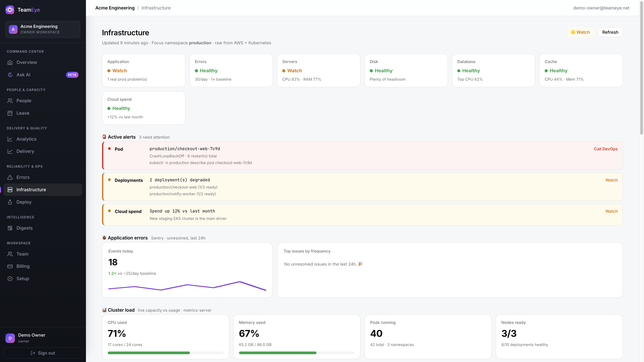
Task: Click the Leave calendar icon
Action: pyautogui.click(x=10, y=113)
